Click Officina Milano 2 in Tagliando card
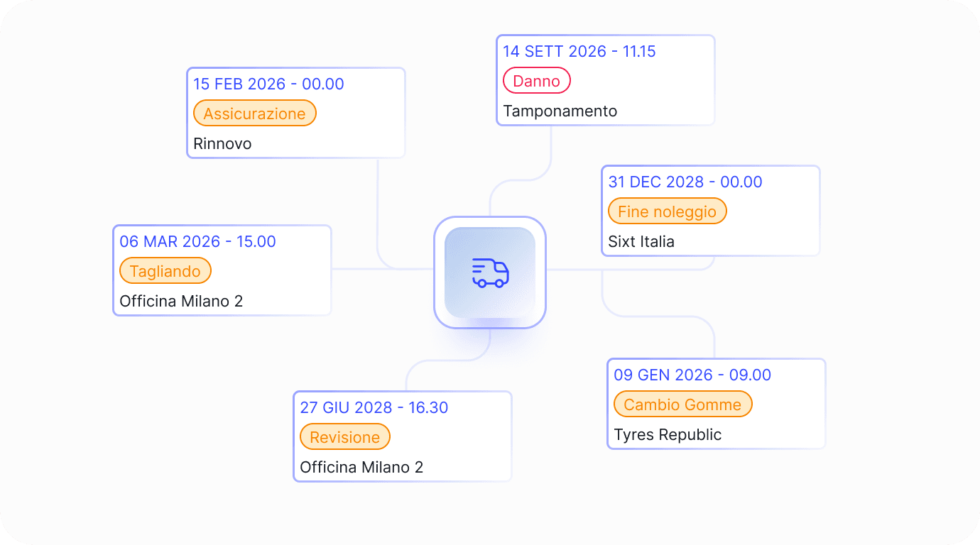The height and width of the screenshot is (545, 980). coord(181,302)
